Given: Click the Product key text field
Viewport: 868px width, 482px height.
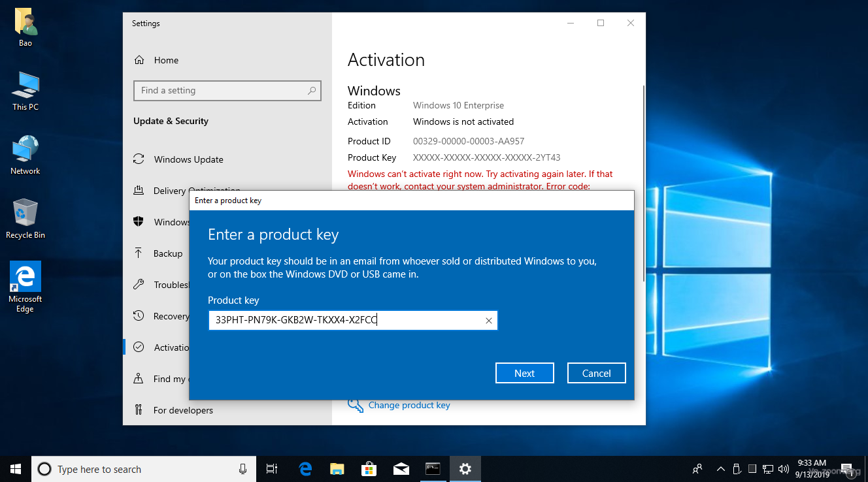Looking at the screenshot, I should pyautogui.click(x=353, y=320).
